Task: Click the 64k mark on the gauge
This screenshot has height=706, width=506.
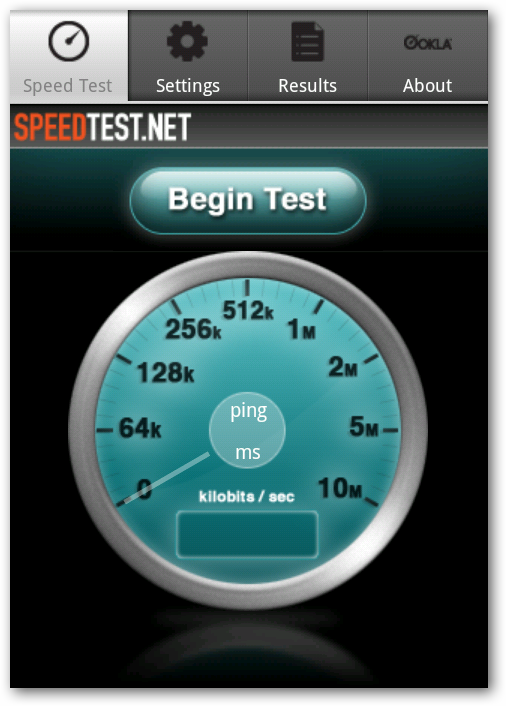Action: [x=140, y=428]
